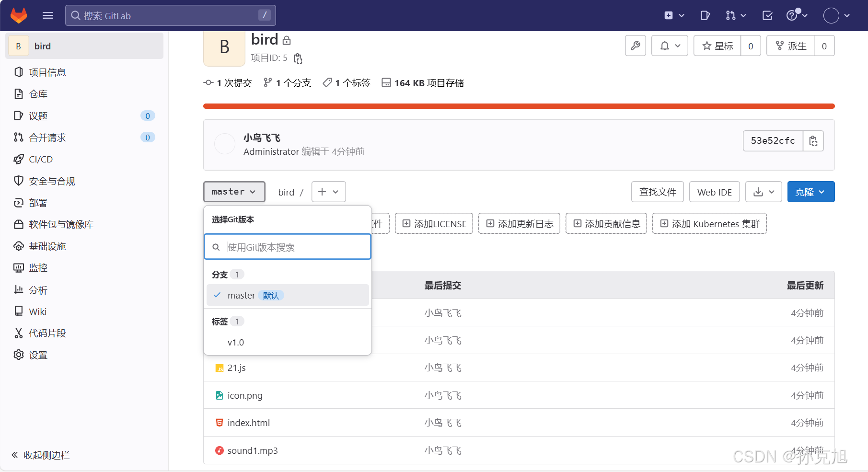Open 164 KB 项目存储 link
The height and width of the screenshot is (472, 868).
tap(423, 83)
